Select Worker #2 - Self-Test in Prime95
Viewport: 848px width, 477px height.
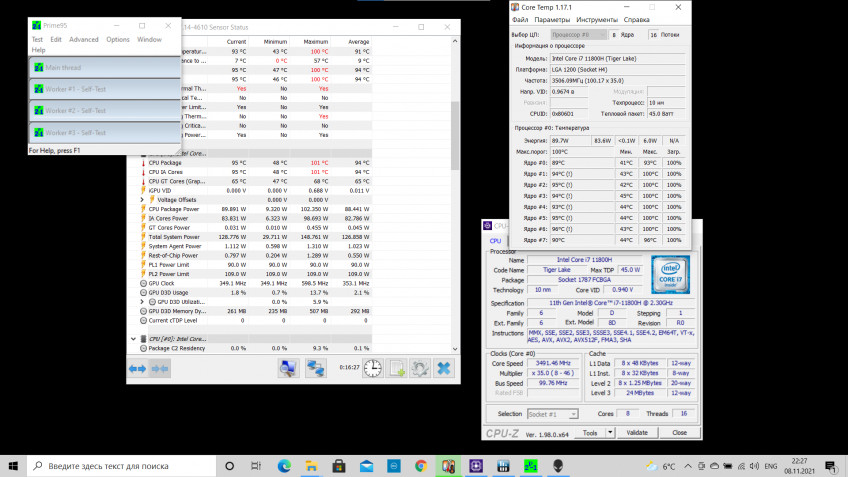[104, 111]
